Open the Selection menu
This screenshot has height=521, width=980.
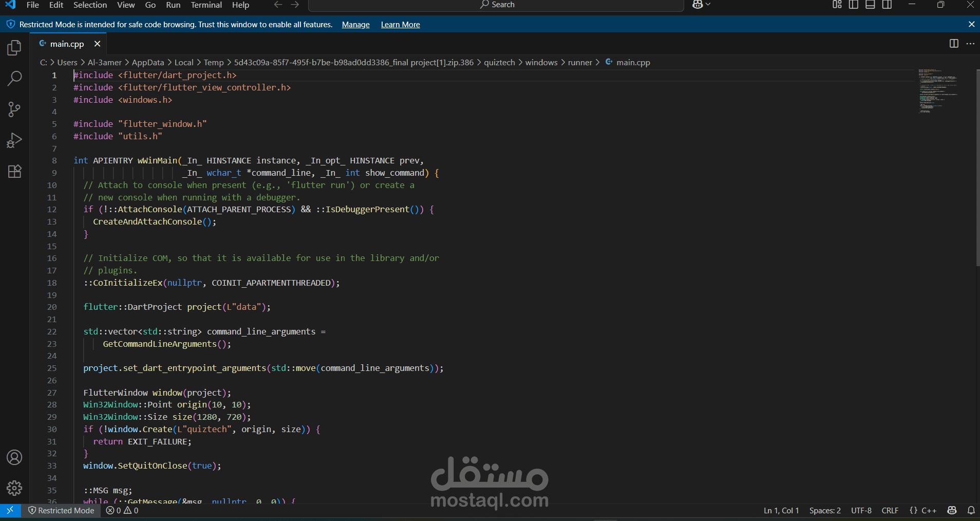coord(90,5)
